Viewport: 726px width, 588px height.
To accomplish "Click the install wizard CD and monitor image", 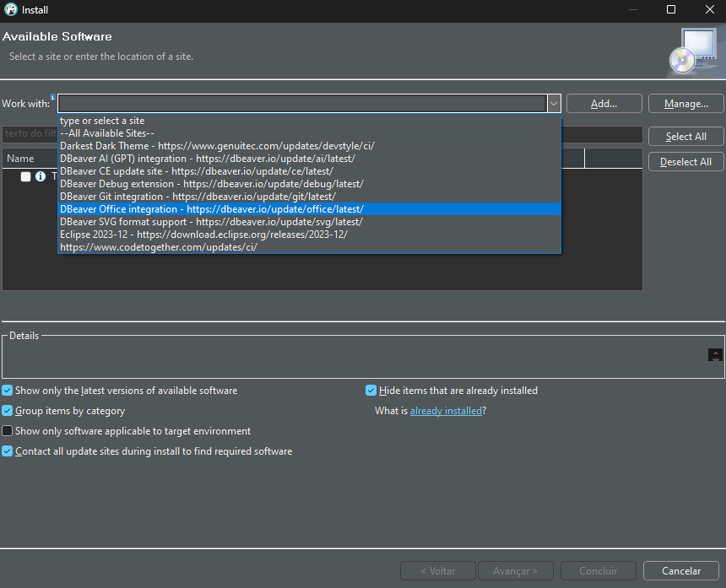I will coord(695,52).
